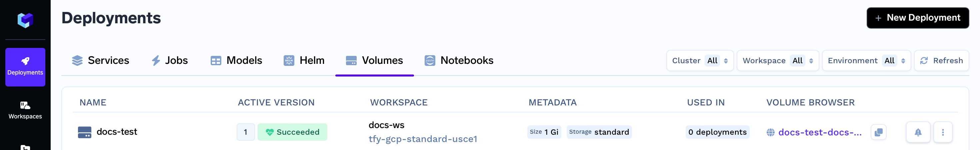Viewport: 980px width, 150px height.
Task: Switch to the Notebooks tab
Action: point(459,61)
